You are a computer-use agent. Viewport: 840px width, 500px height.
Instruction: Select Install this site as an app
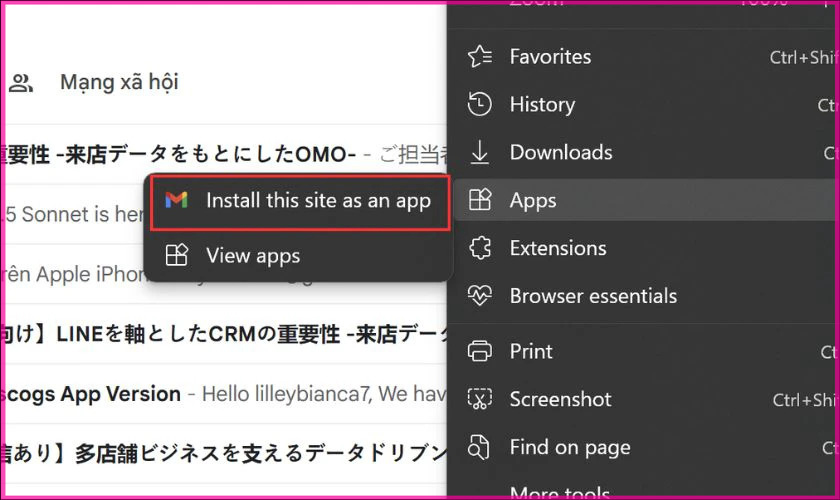pyautogui.click(x=299, y=202)
